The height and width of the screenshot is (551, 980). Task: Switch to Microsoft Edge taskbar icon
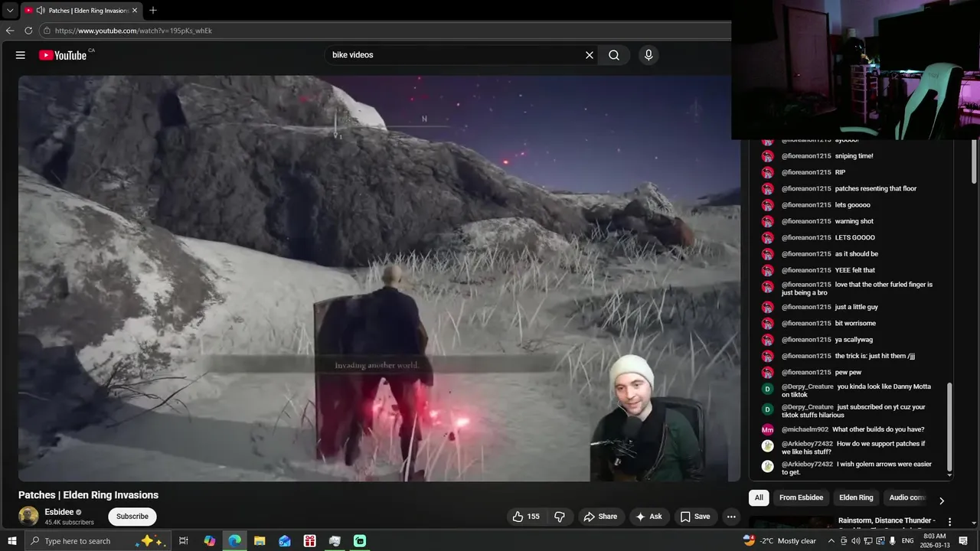[x=234, y=541]
